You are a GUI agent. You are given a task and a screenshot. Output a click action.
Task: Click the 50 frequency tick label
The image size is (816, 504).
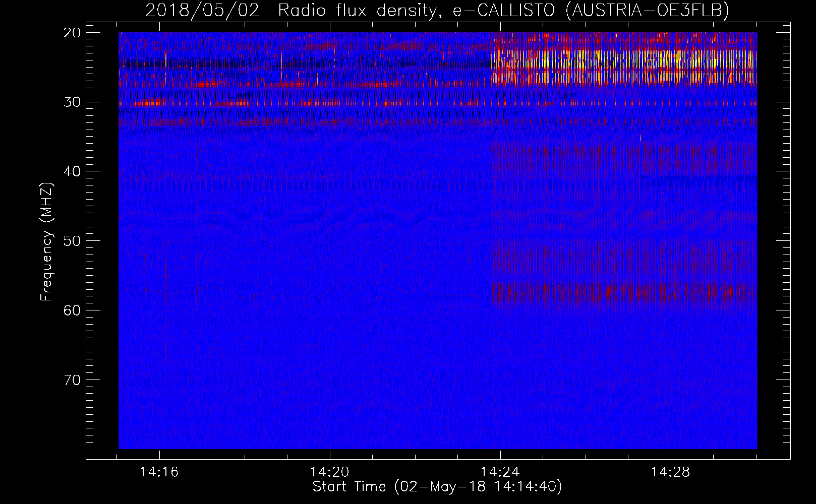pyautogui.click(x=72, y=241)
